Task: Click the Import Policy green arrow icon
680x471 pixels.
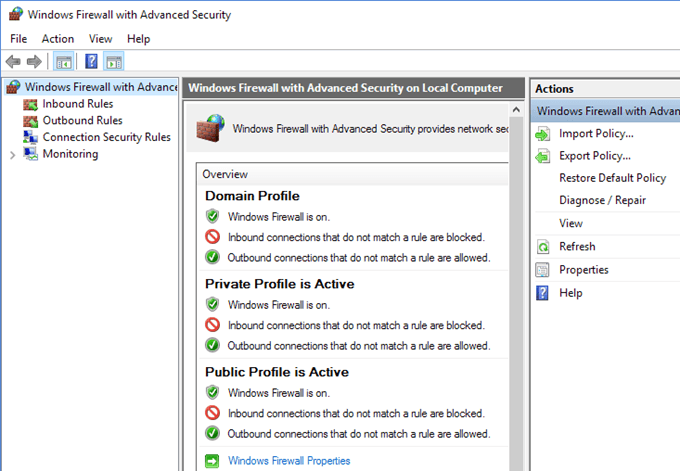Action: click(x=543, y=133)
